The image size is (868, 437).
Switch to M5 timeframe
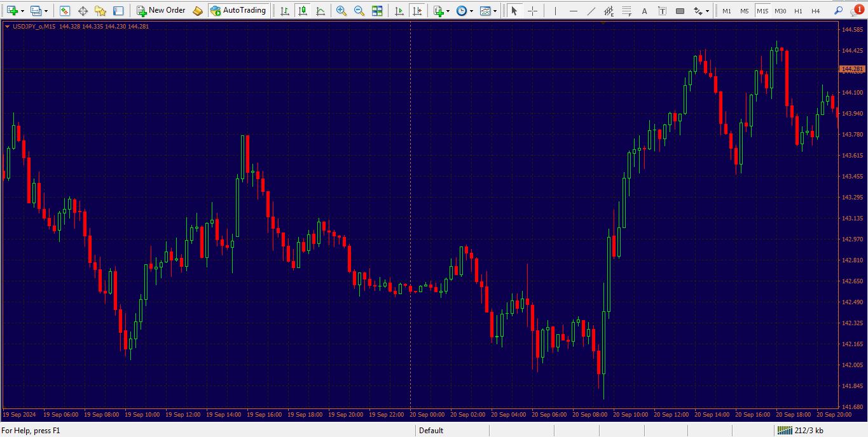pyautogui.click(x=745, y=11)
